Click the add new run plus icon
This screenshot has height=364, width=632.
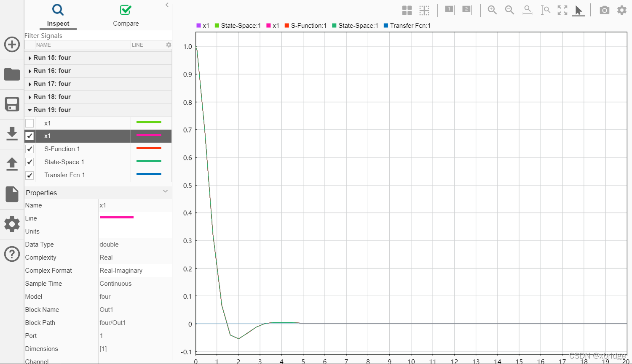[12, 44]
